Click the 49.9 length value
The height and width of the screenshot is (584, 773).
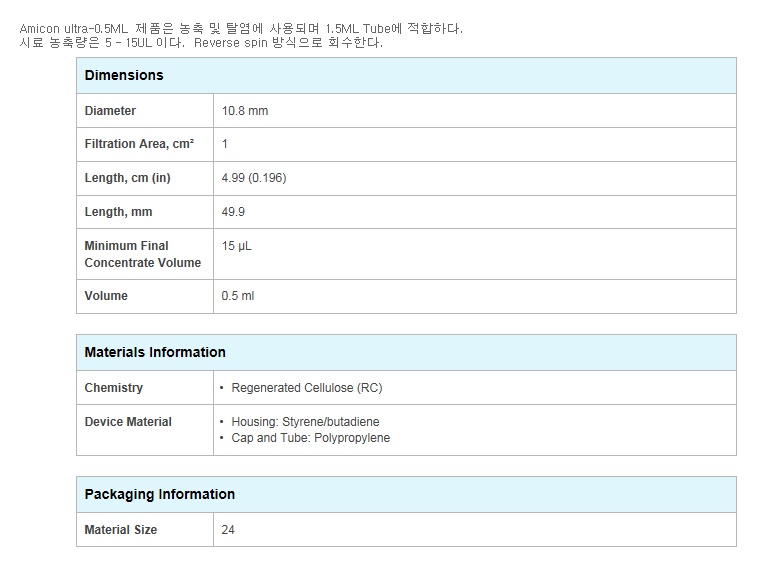coord(233,212)
